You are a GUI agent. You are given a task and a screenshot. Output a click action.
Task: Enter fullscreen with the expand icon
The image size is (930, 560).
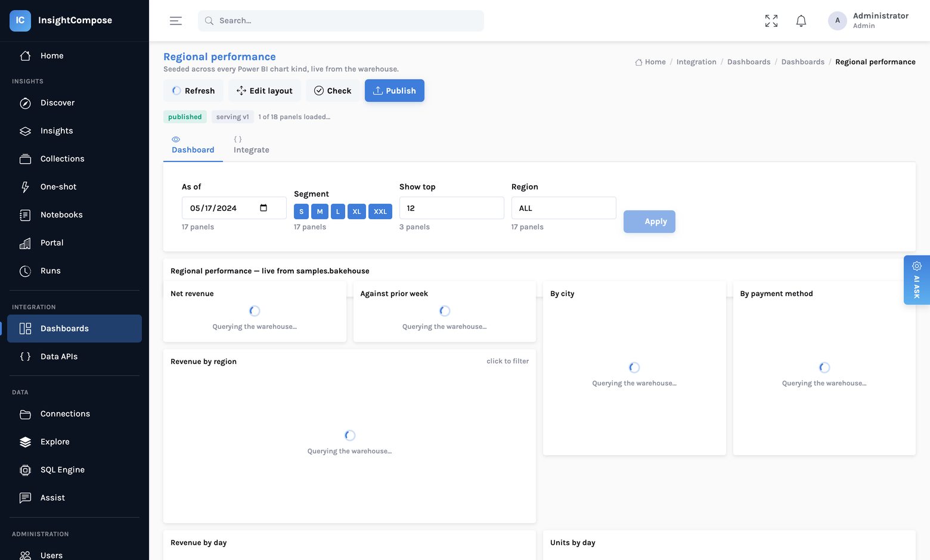tap(771, 21)
